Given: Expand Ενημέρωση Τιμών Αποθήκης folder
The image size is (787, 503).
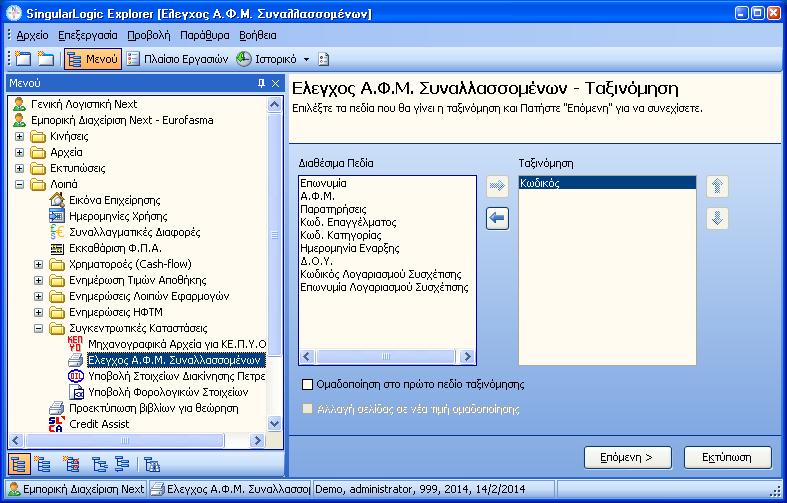Looking at the screenshot, I should point(38,280).
